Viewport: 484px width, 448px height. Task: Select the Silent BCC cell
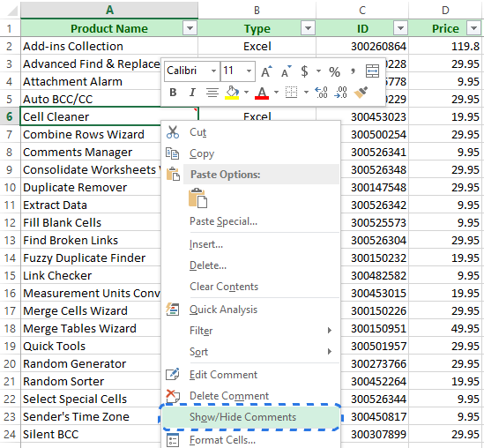point(91,434)
